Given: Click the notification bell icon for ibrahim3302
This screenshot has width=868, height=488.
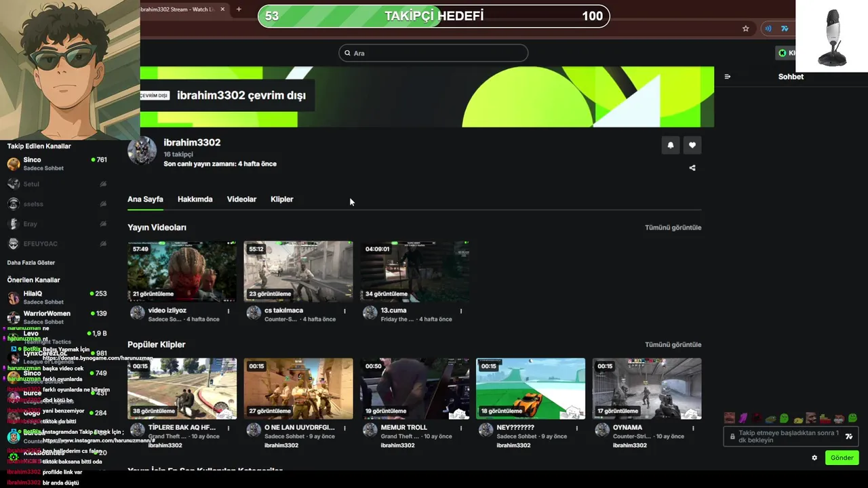Looking at the screenshot, I should [671, 145].
